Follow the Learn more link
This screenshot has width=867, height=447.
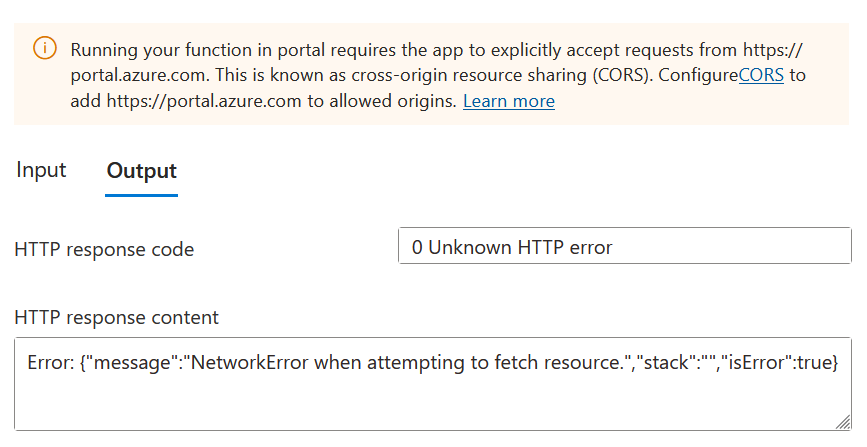[509, 101]
